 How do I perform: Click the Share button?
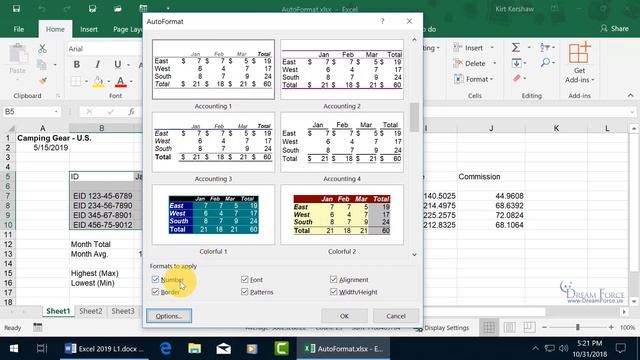pos(614,29)
